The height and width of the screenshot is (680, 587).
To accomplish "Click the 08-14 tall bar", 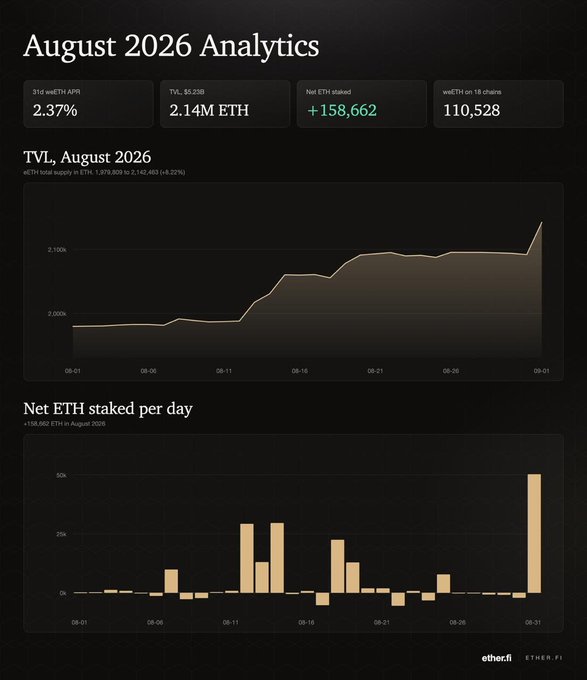I will pos(277,558).
